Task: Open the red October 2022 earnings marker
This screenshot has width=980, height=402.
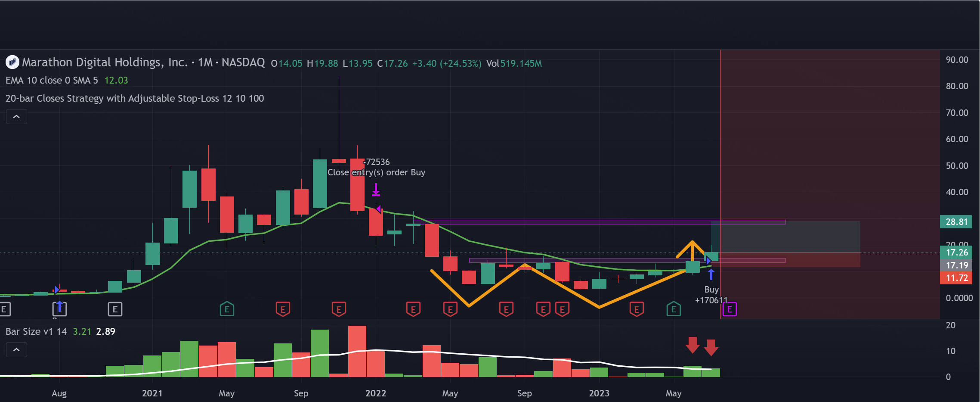Action: coord(543,309)
